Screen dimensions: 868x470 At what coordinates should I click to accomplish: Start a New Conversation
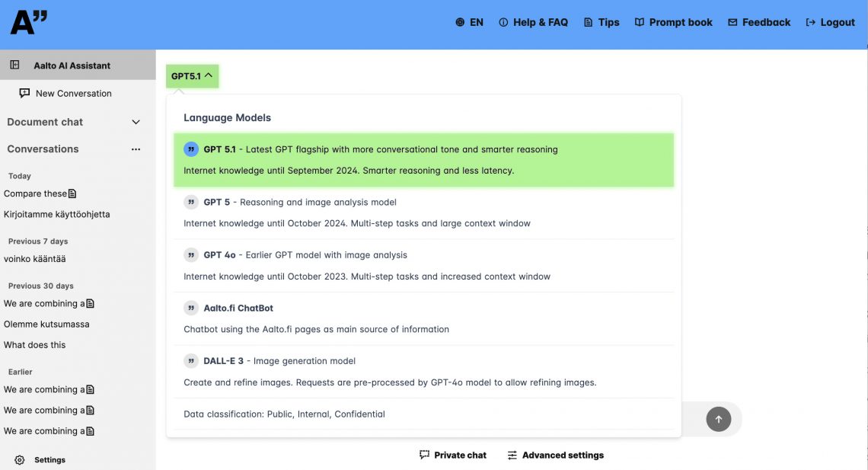[x=73, y=94]
